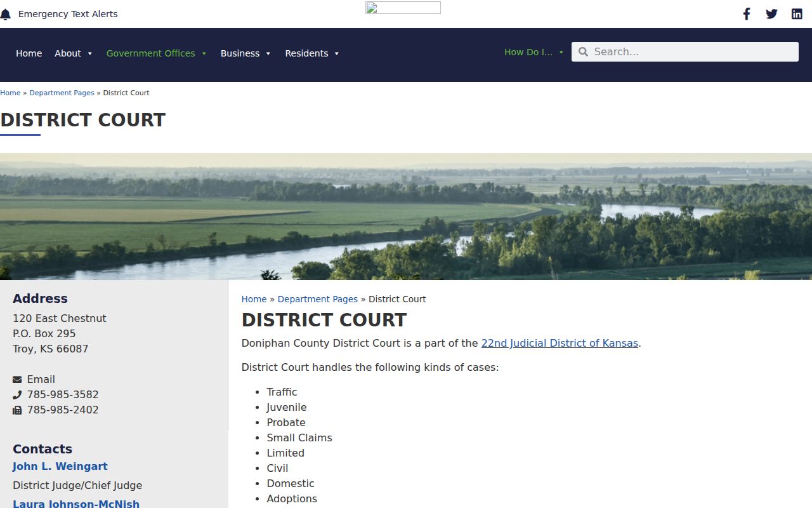This screenshot has width=812, height=508.
Task: Open the Twitter icon link
Action: [771, 14]
